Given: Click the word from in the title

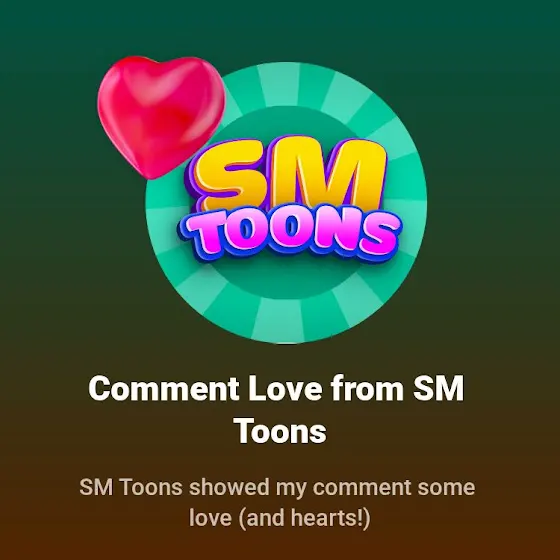Looking at the screenshot, I should pyautogui.click(x=367, y=388).
